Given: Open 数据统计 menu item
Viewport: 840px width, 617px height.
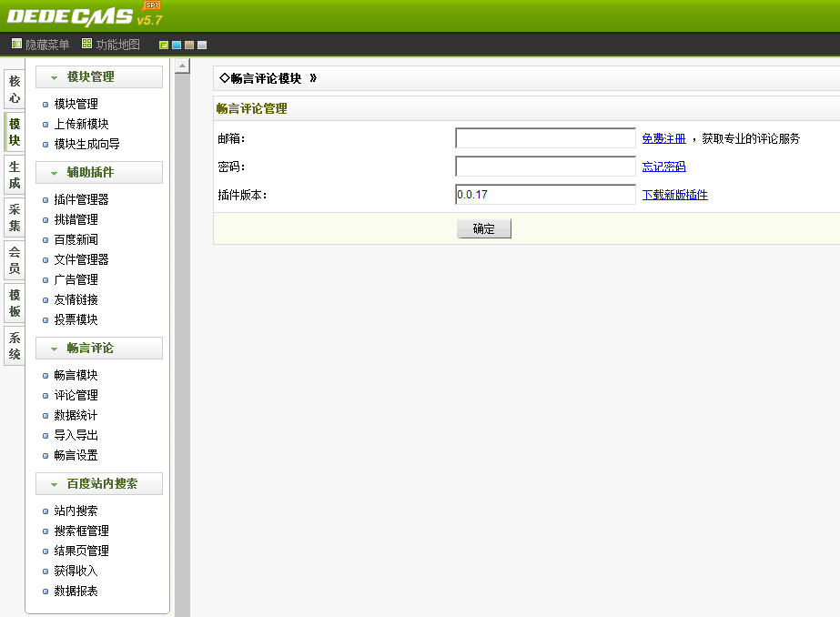Looking at the screenshot, I should point(76,416).
